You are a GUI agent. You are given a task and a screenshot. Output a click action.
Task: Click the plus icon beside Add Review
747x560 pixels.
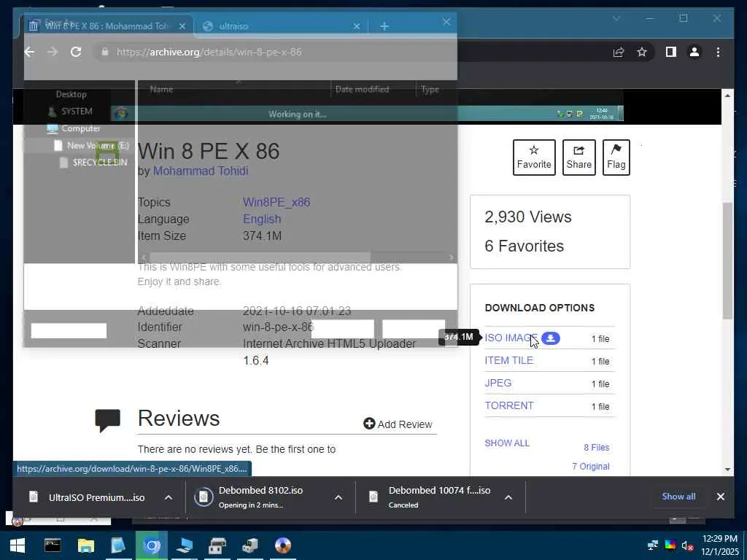tap(369, 424)
